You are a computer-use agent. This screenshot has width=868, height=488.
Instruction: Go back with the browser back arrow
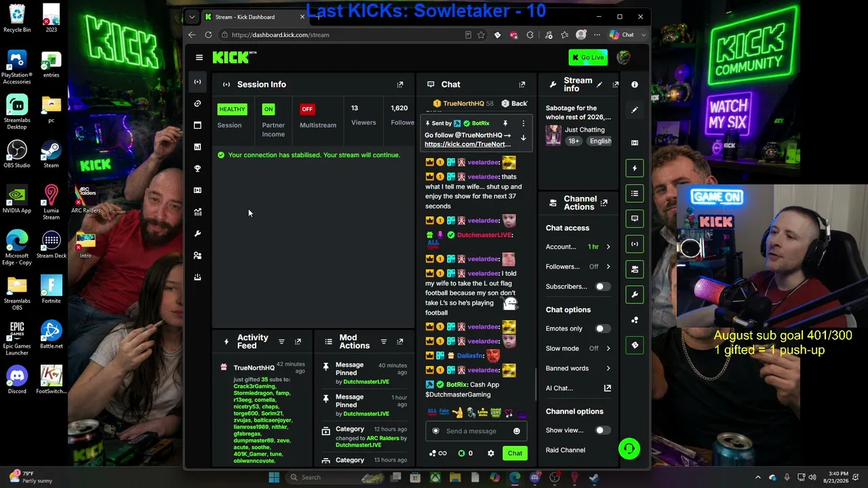[192, 35]
